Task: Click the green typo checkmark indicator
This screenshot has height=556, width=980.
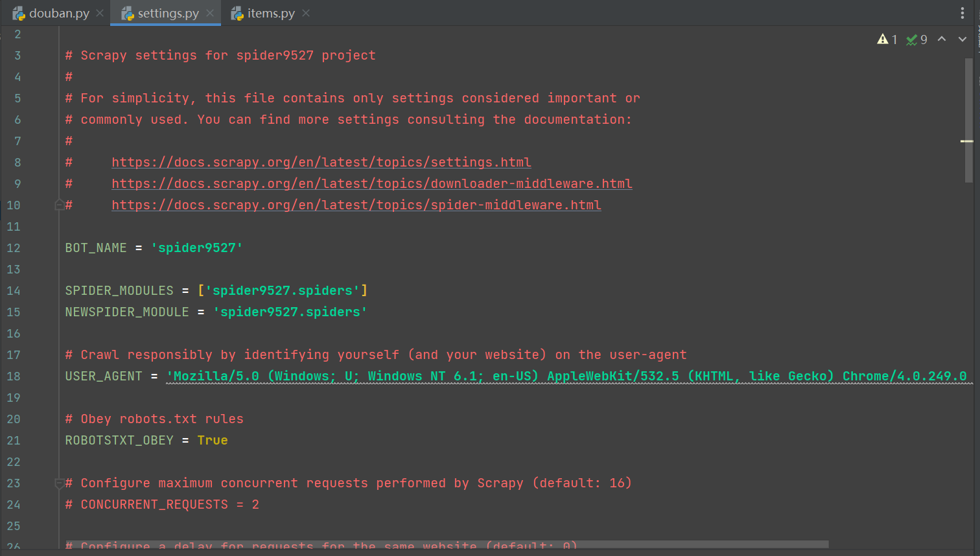Action: pos(916,40)
